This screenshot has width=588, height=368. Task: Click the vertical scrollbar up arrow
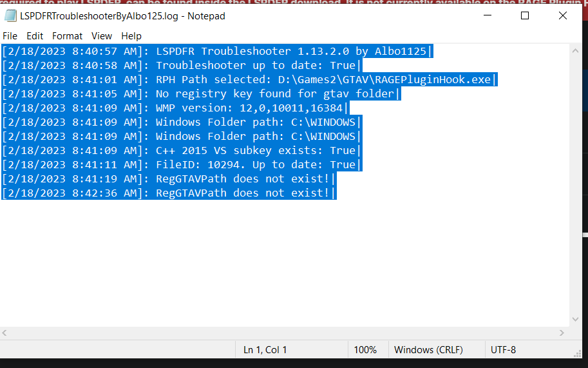[x=575, y=51]
